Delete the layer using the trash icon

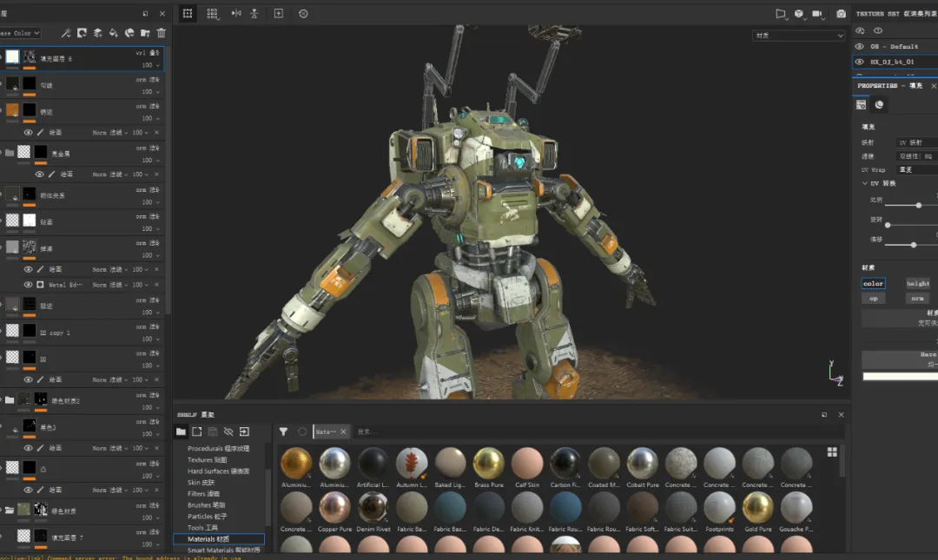coord(161,33)
